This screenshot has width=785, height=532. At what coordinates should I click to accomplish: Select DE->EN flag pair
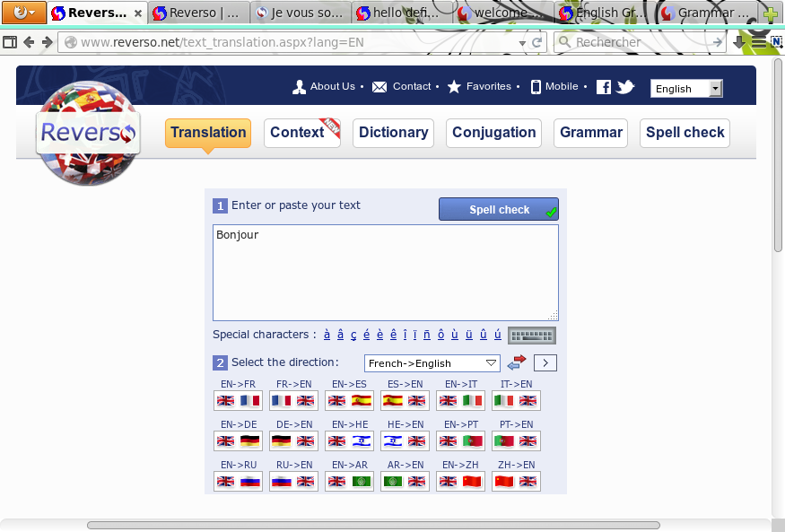(x=293, y=440)
